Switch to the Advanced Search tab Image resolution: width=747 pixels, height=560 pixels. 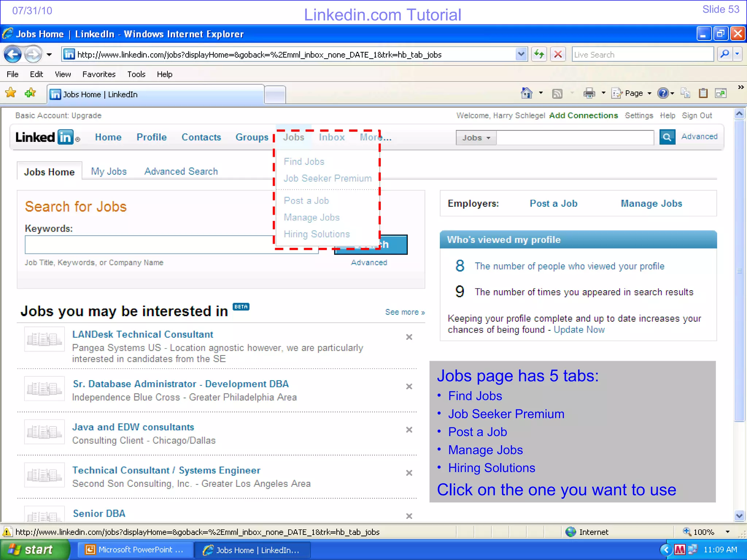[x=181, y=171]
